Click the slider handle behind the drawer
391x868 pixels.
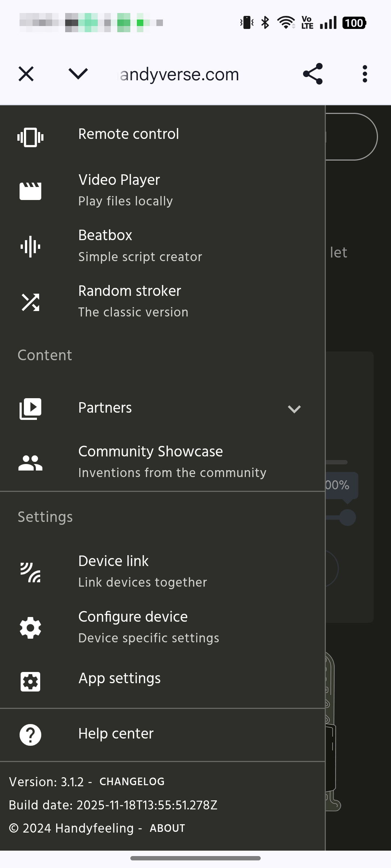click(x=348, y=518)
